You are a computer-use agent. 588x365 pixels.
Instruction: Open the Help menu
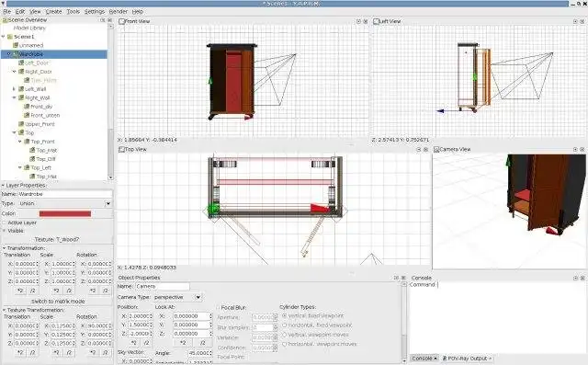(x=138, y=12)
